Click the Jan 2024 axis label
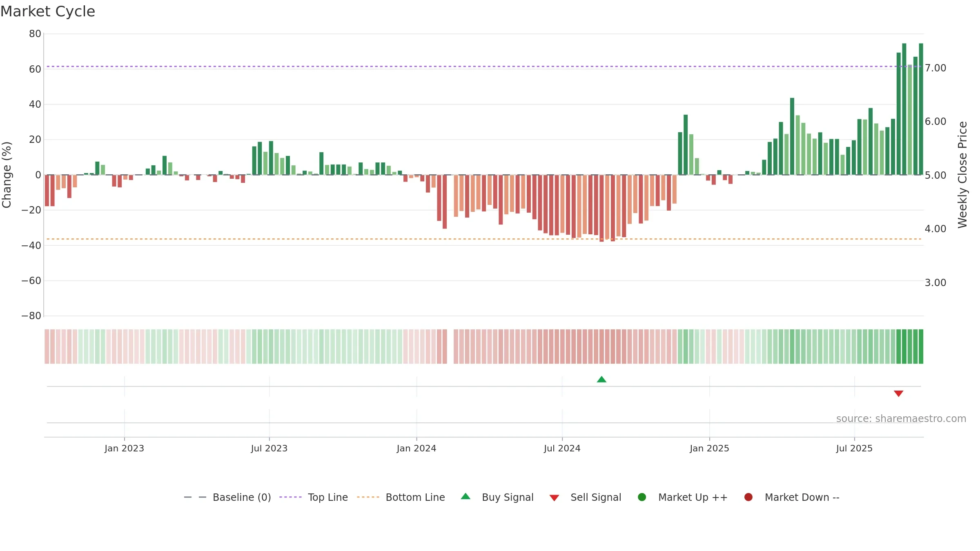Screen dimensions: 980x551 [416, 448]
